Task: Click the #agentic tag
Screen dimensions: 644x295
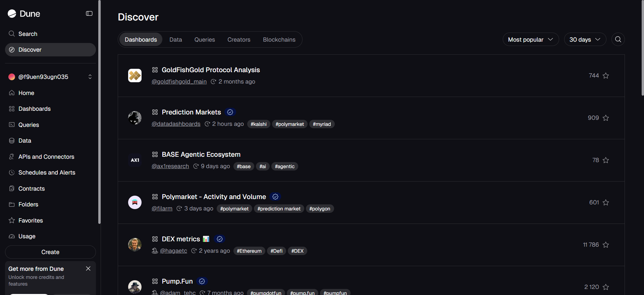Action: pyautogui.click(x=284, y=166)
